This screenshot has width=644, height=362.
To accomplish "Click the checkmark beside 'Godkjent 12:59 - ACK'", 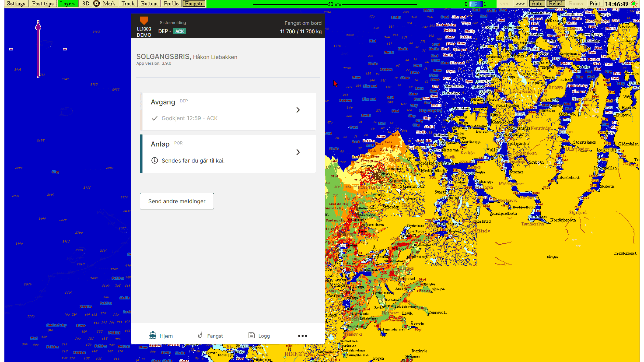I will pos(155,118).
